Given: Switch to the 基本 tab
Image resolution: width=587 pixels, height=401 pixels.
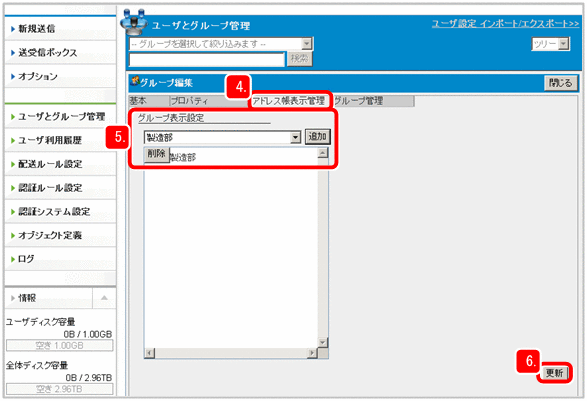Looking at the screenshot, I should (x=149, y=101).
